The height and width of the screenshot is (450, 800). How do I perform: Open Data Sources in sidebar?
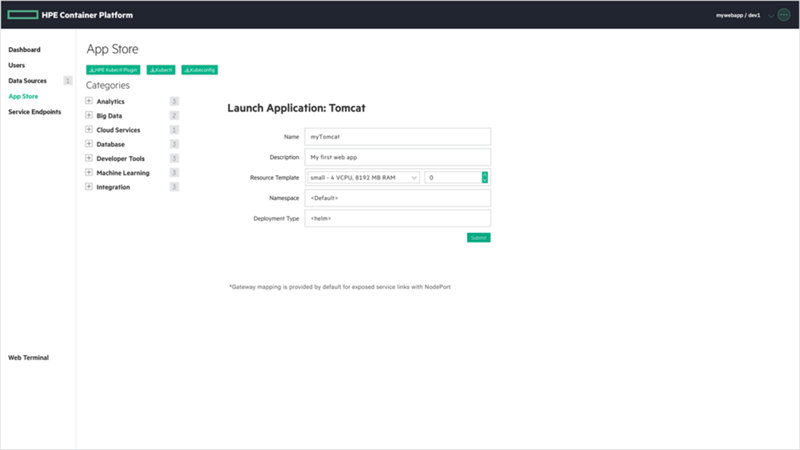pos(27,81)
